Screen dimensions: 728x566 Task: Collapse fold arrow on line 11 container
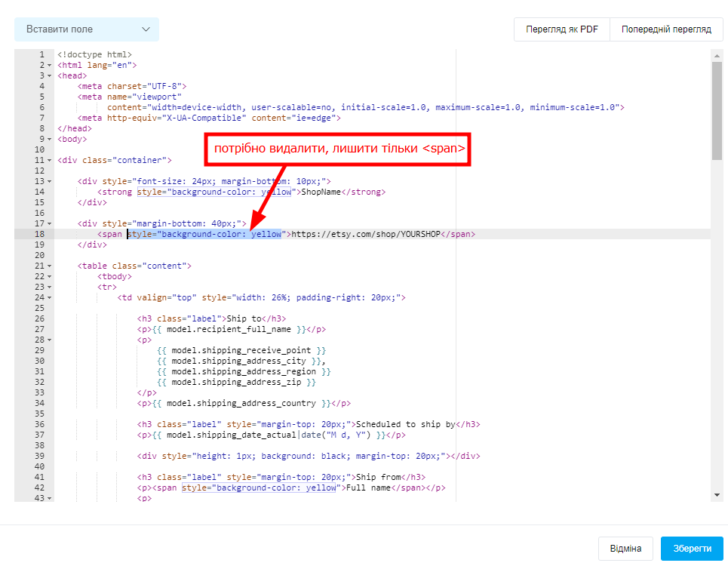[x=50, y=160]
